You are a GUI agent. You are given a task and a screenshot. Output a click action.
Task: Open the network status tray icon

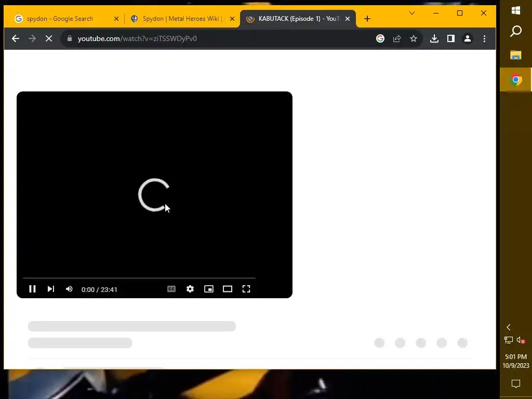pos(509,340)
